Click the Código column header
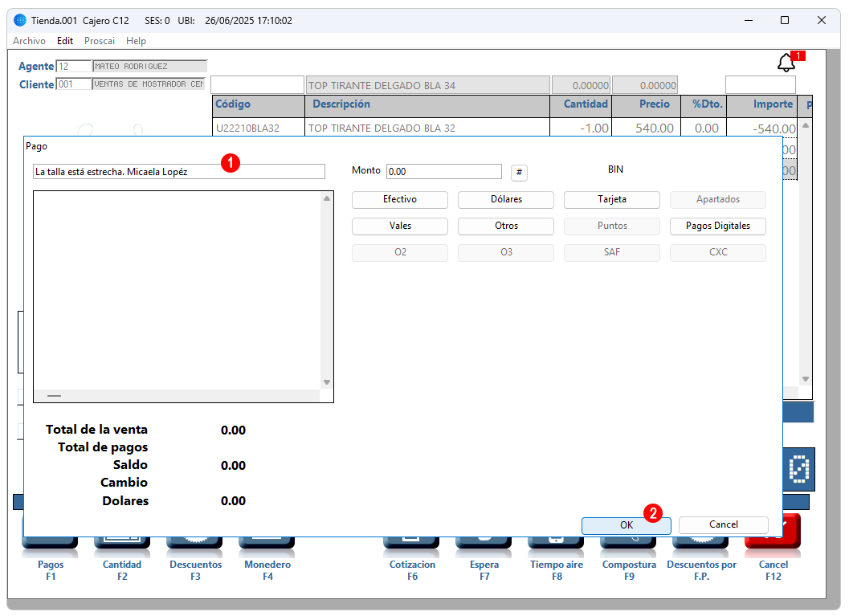This screenshot has width=849, height=616. 259,104
